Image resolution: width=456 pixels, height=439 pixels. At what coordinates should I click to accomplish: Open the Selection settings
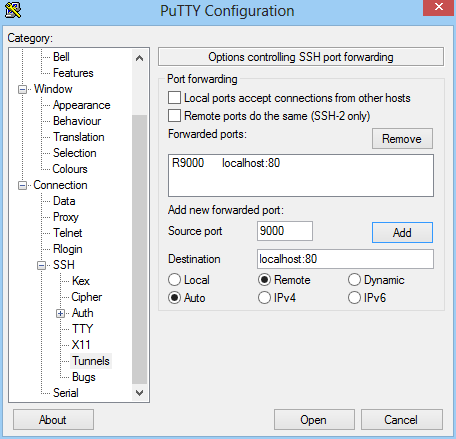(75, 153)
